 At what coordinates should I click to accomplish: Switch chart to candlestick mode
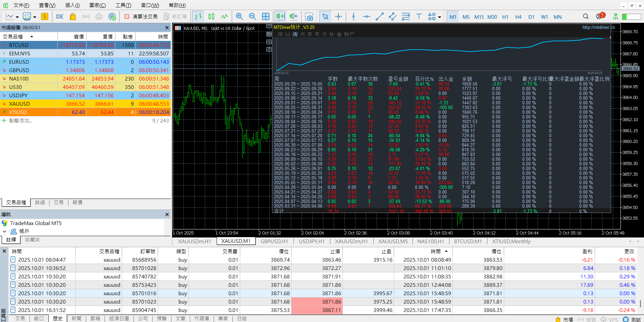tap(211, 17)
